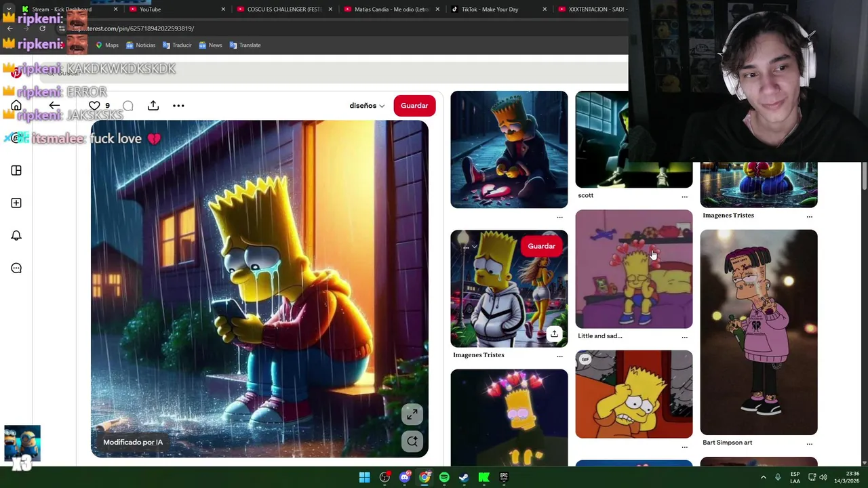The image size is (868, 488).
Task: Open more options beside top-right Imagenes Tristes
Action: (x=809, y=216)
